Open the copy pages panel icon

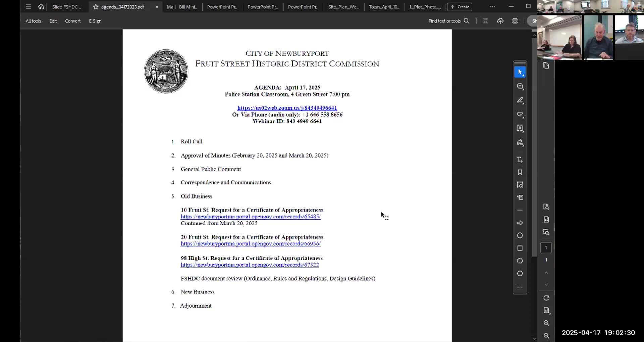click(546, 66)
